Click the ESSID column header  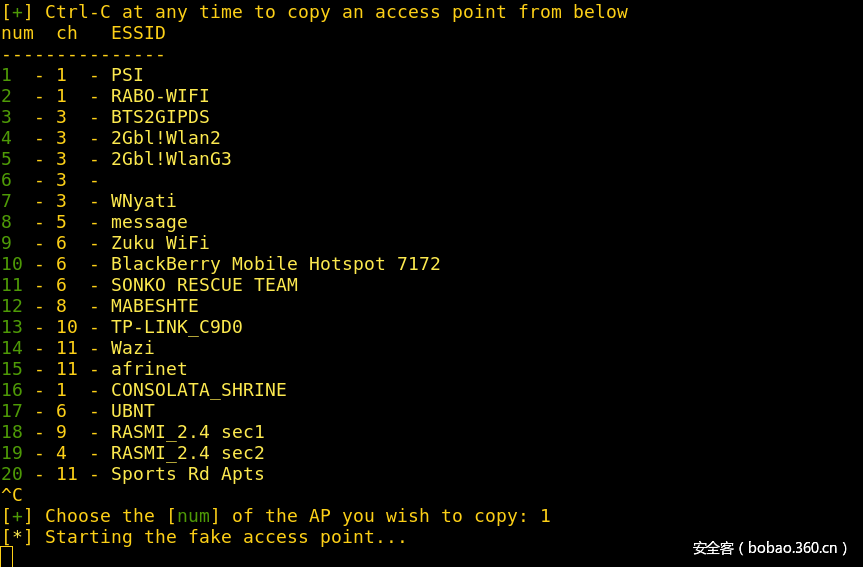tap(138, 33)
